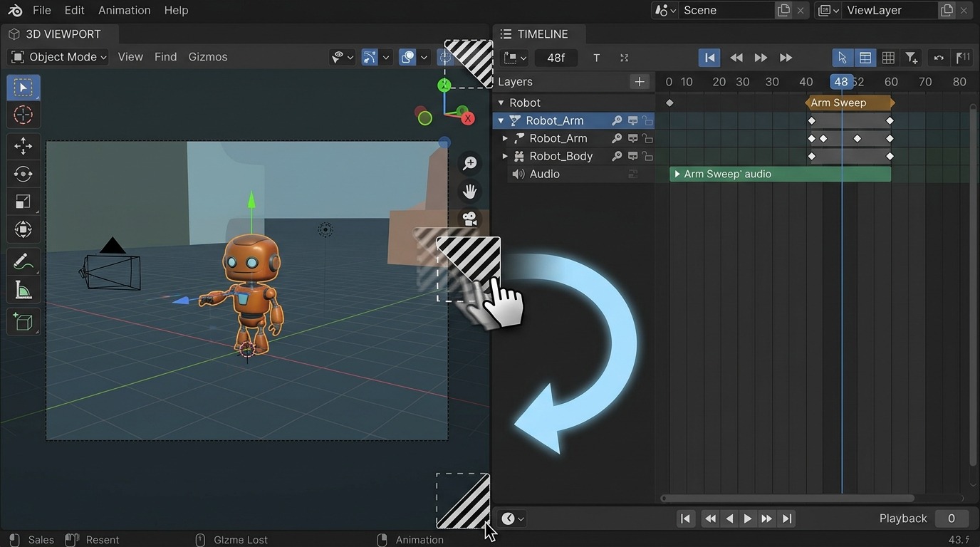Open the Animation menu
Viewport: 980px width, 547px height.
pos(125,10)
